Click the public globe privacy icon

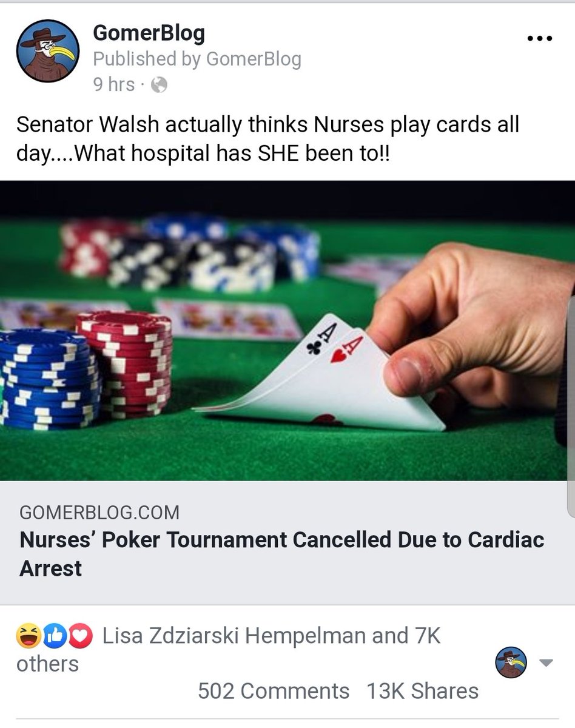(x=159, y=85)
